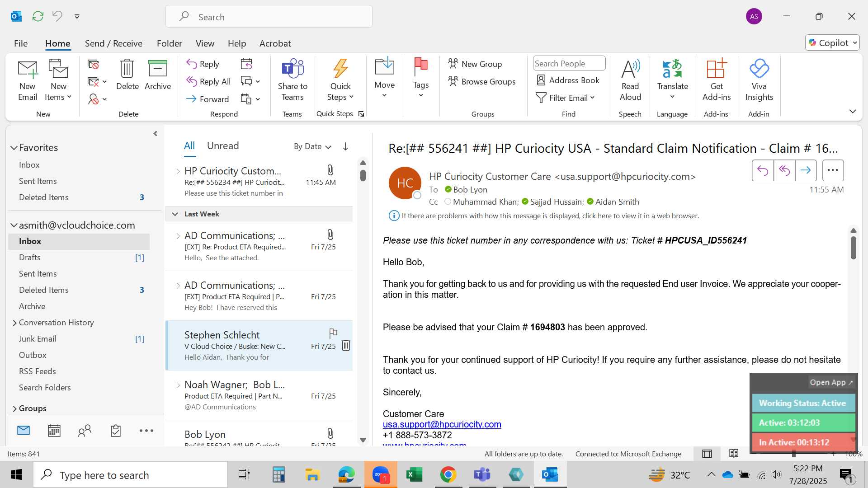Click the New Email button
The width and height of the screenshot is (868, 488).
[28, 80]
